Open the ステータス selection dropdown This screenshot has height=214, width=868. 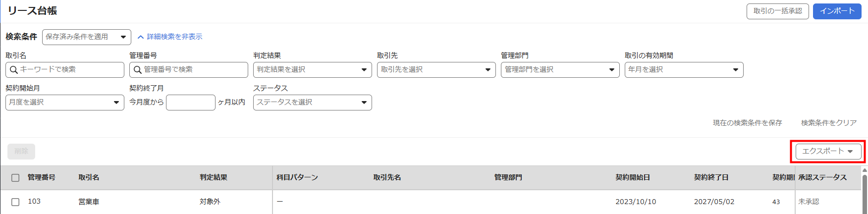point(312,103)
